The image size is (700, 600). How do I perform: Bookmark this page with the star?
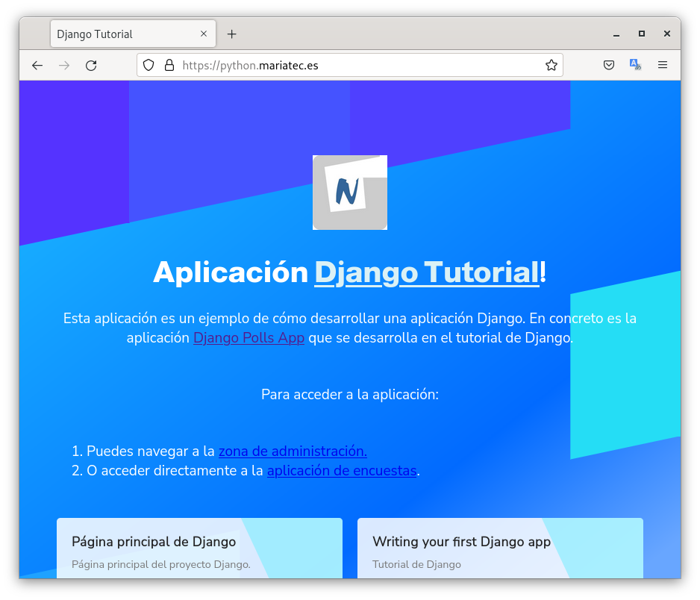[551, 66]
